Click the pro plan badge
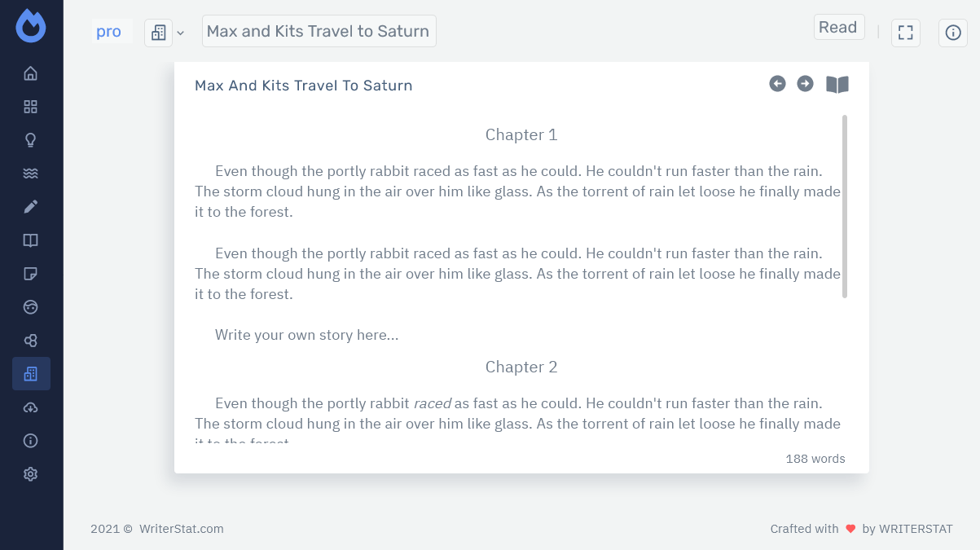This screenshot has height=550, width=980. click(x=109, y=32)
